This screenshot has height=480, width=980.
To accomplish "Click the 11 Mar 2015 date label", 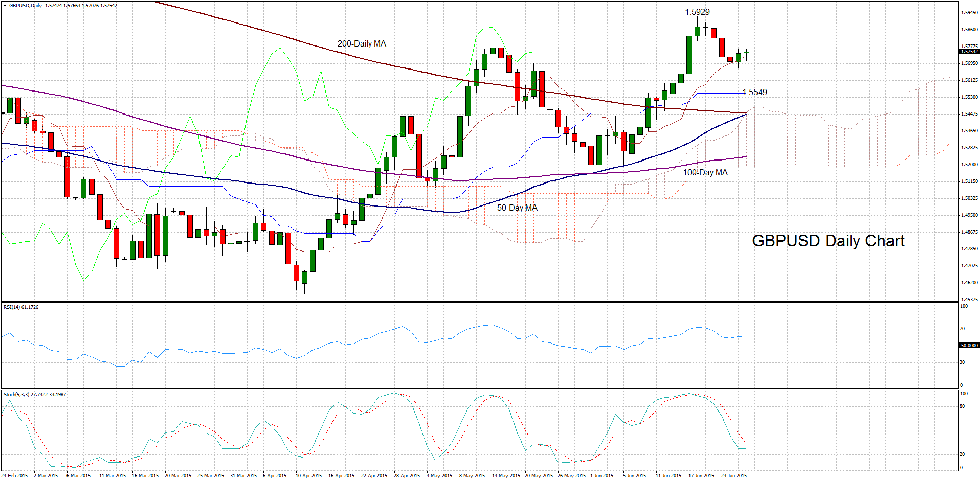I will click(x=113, y=476).
